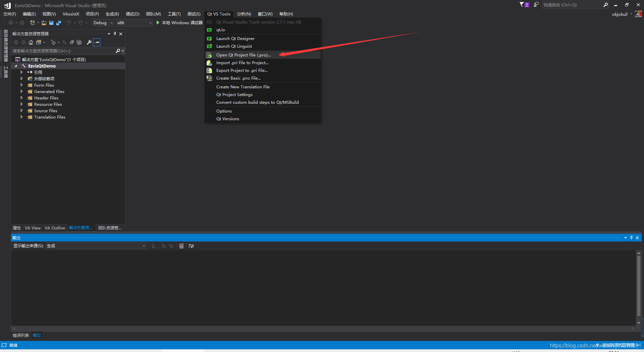The height and width of the screenshot is (352, 644).
Task: Open the 调试(D) menu
Action: [x=132, y=14]
